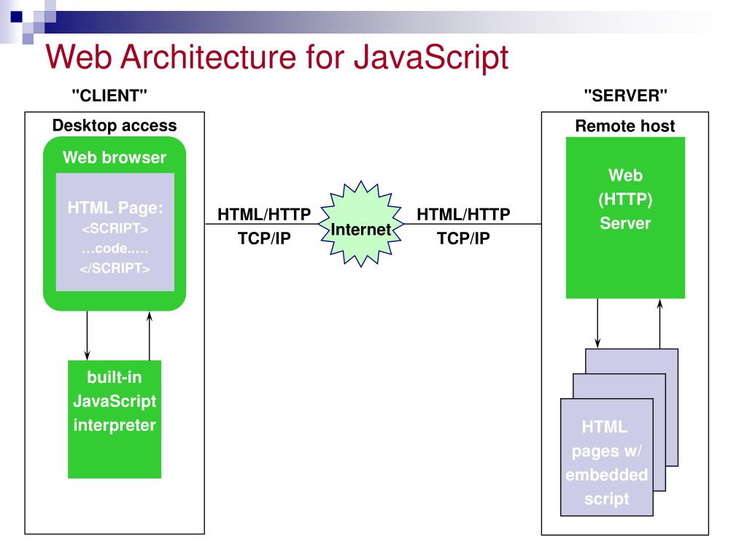Click the HTML Page: text
This screenshot has height=560, width=747.
(115, 208)
